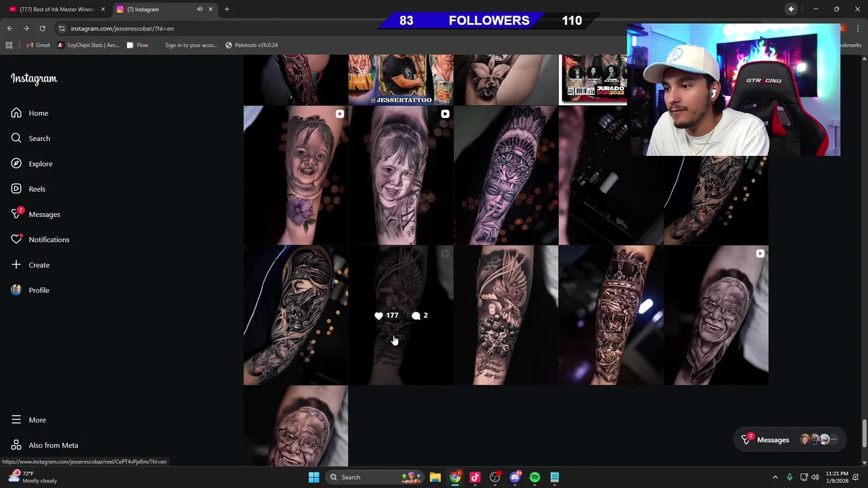This screenshot has height=488, width=868.
Task: Open the eagle and roses tattoo post
Action: pos(506,315)
